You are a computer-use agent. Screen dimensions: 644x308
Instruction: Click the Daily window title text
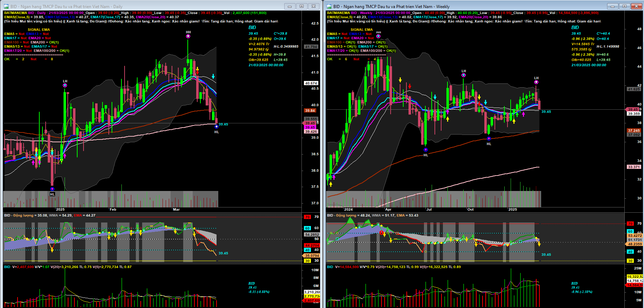(66, 7)
